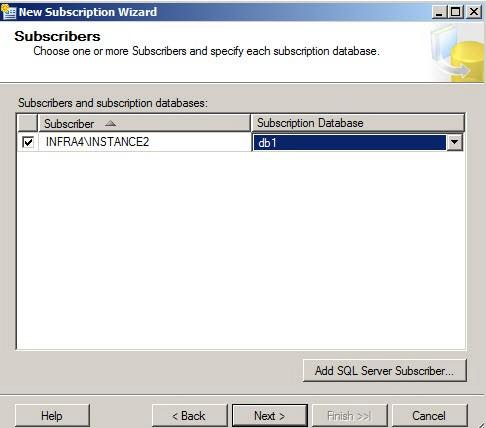This screenshot has width=486, height=428.
Task: Return to previous page with Back
Action: (189, 416)
